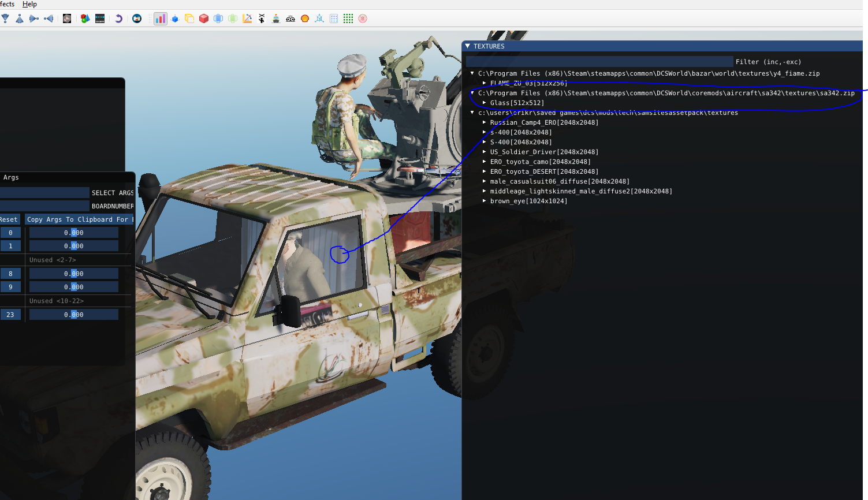This screenshot has height=500, width=868.
Task: Click the red solid cube icon
Action: (204, 18)
